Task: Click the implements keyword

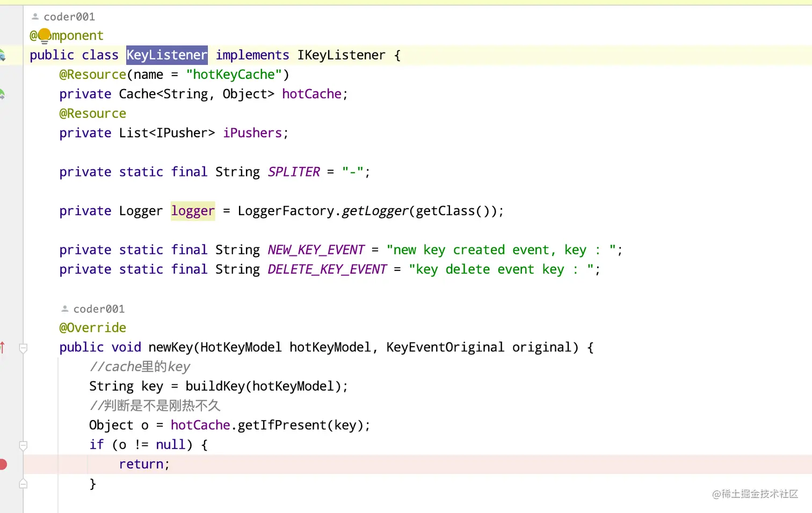Action: tap(252, 55)
